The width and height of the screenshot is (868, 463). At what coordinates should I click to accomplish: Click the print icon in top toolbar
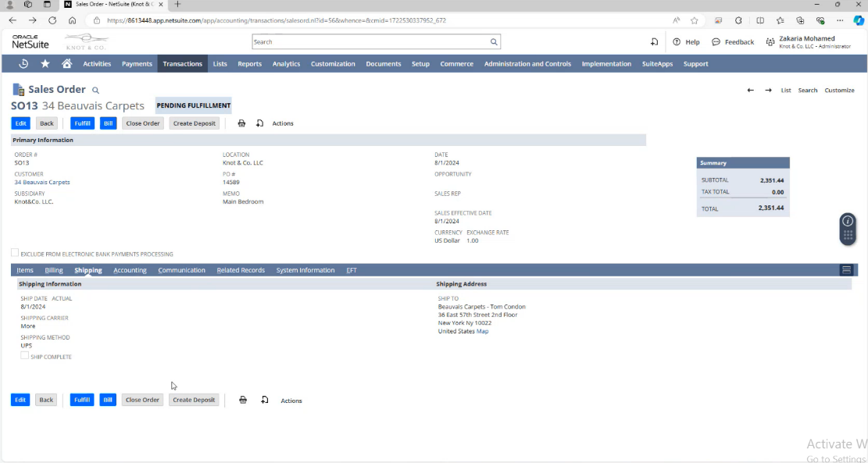(x=241, y=123)
